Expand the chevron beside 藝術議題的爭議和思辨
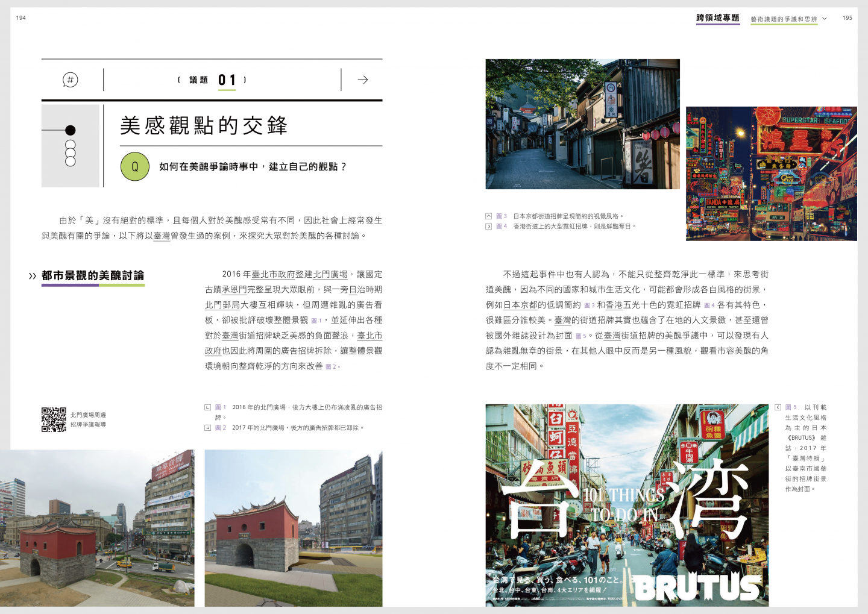This screenshot has height=614, width=868. [825, 19]
